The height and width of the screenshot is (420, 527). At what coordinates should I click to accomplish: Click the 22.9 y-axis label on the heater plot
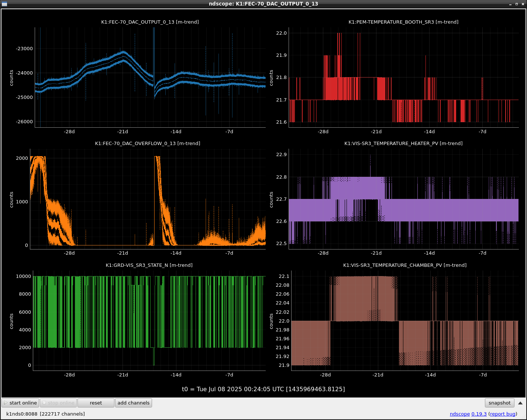(281, 155)
